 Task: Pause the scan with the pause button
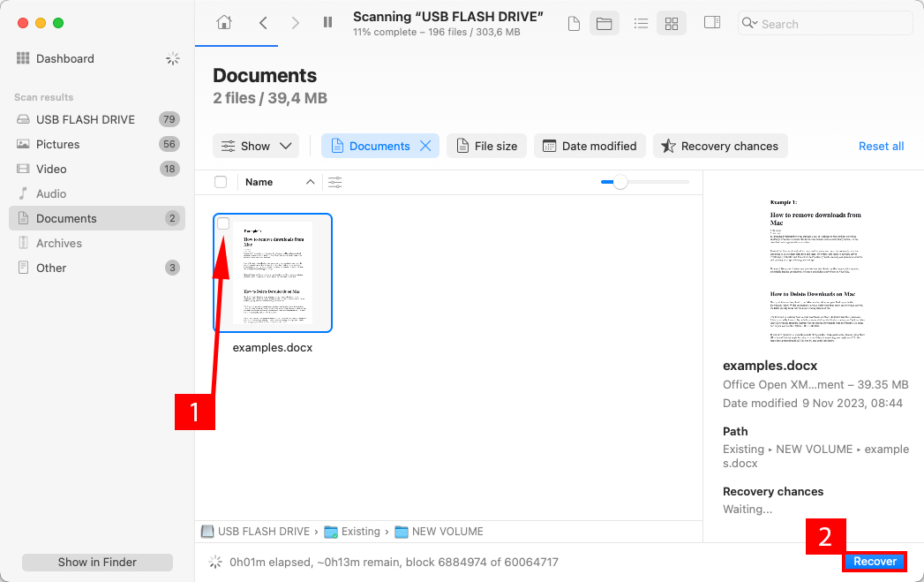(x=327, y=23)
